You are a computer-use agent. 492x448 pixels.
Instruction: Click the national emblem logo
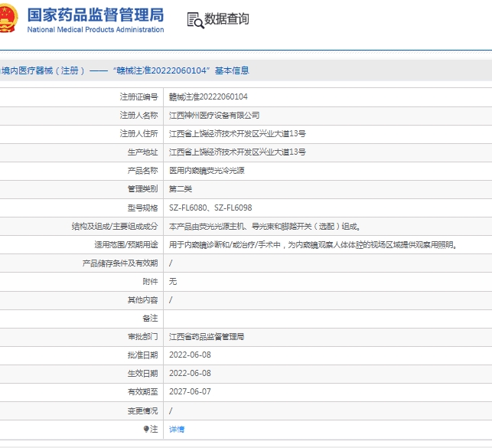(8, 18)
